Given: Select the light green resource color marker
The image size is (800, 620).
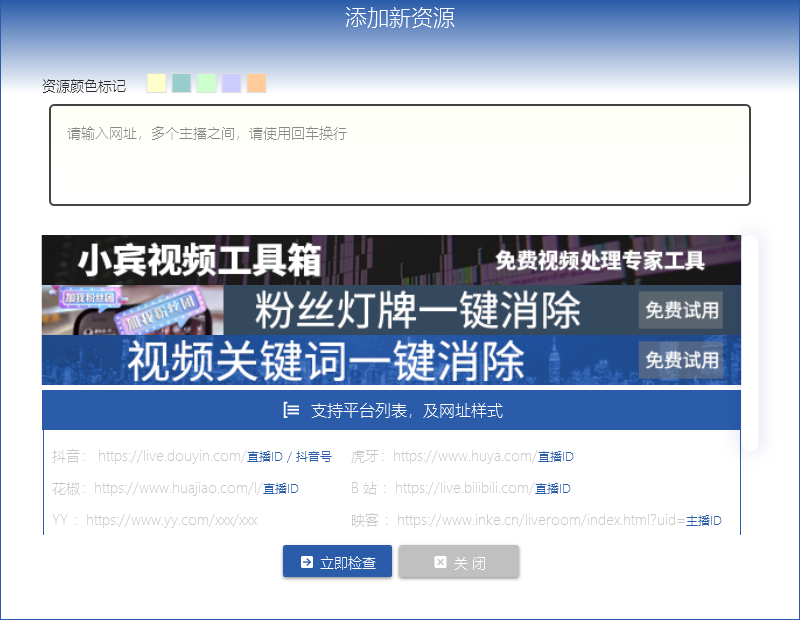Looking at the screenshot, I should tap(206, 83).
